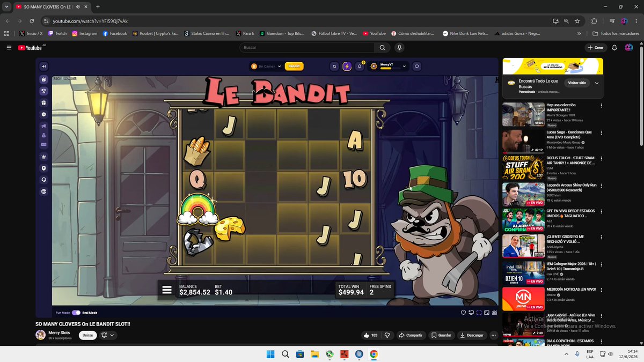The height and width of the screenshot is (362, 644).
Task: Open File Explorer from the taskbar
Action: [315, 354]
